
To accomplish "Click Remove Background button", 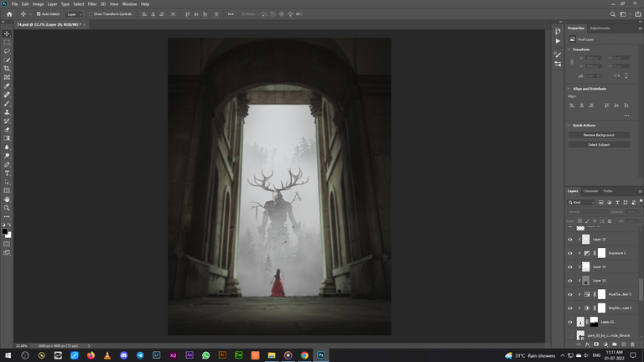I will point(599,135).
